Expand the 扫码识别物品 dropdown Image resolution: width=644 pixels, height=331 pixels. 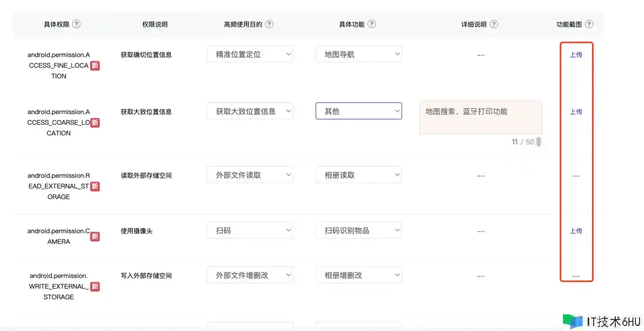359,230
